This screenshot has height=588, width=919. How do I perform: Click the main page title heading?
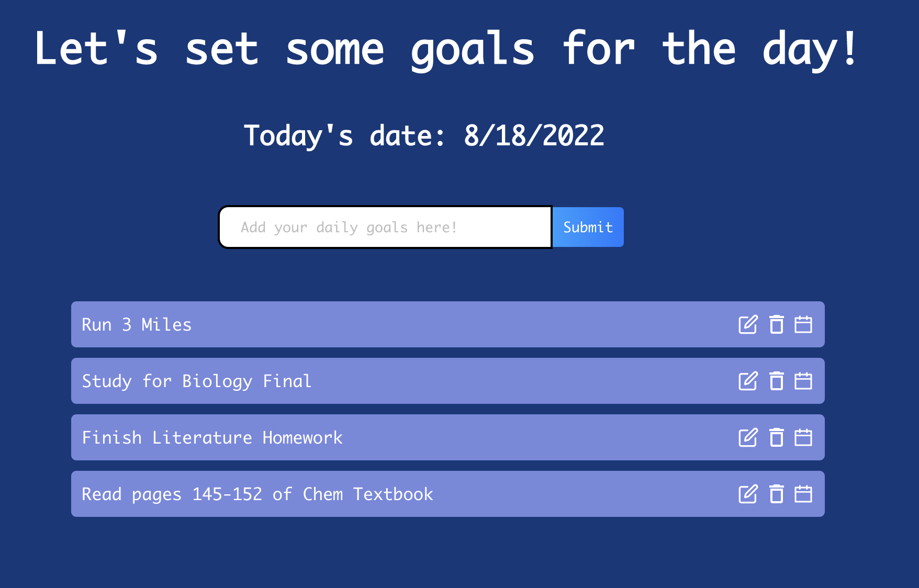pyautogui.click(x=446, y=49)
